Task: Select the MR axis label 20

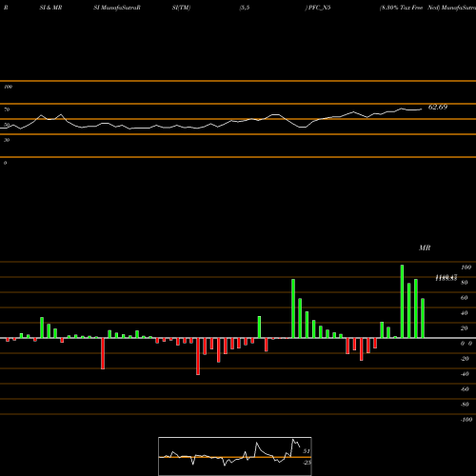Action: (465, 328)
